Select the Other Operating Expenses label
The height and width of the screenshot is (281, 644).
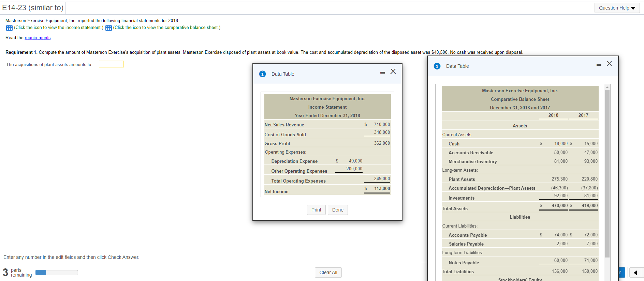coord(299,171)
